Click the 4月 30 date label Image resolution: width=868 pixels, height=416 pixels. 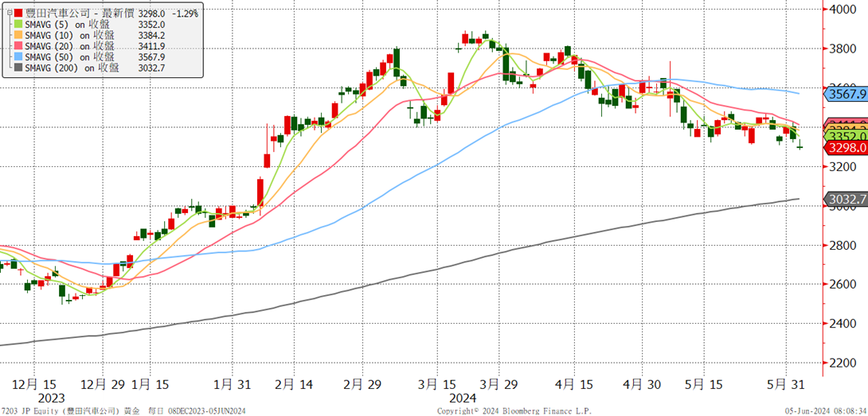(642, 384)
